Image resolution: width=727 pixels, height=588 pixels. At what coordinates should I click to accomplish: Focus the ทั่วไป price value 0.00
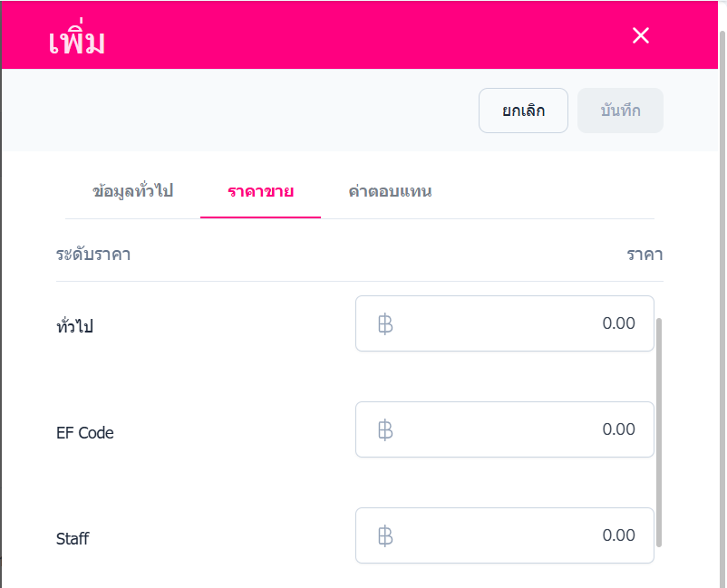[618, 323]
